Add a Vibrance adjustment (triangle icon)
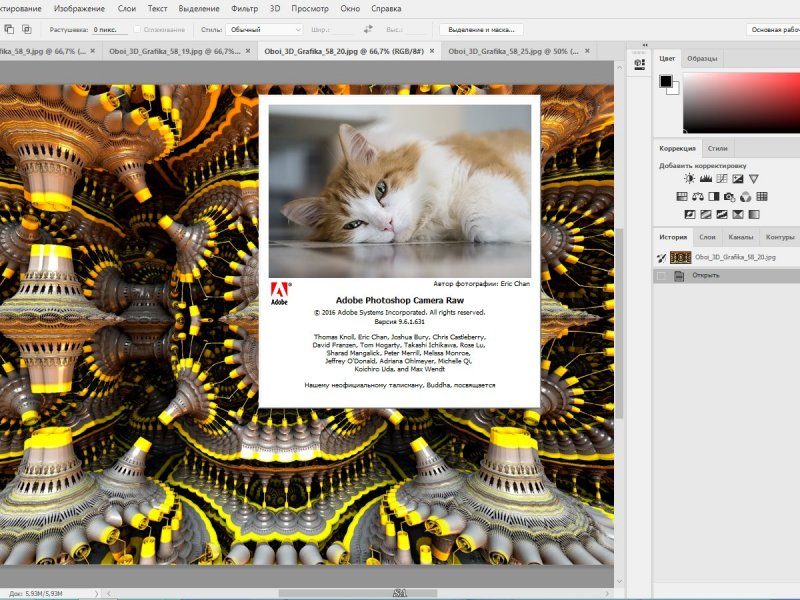 754,179
